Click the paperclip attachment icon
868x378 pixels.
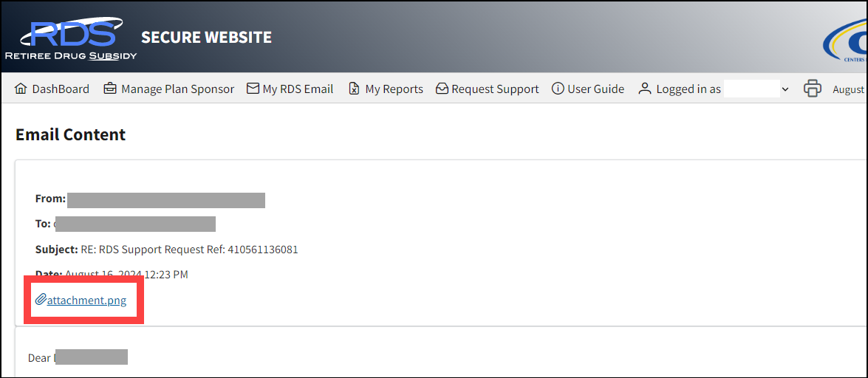point(41,300)
